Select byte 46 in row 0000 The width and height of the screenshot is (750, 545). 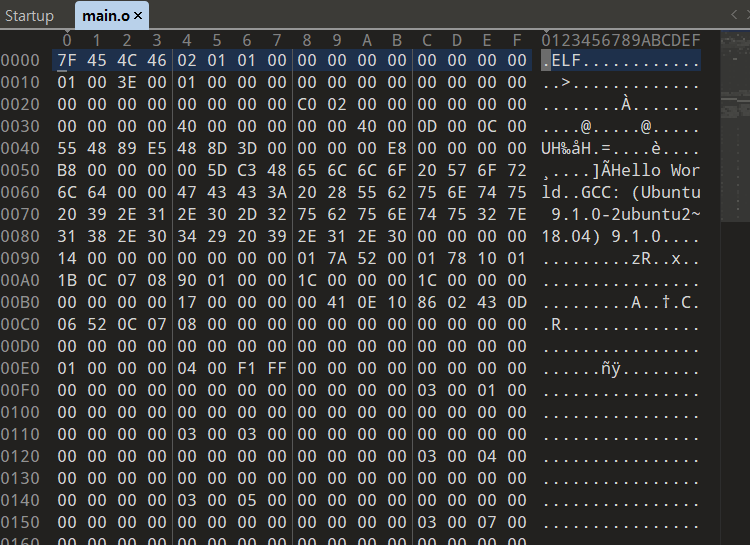pos(157,60)
